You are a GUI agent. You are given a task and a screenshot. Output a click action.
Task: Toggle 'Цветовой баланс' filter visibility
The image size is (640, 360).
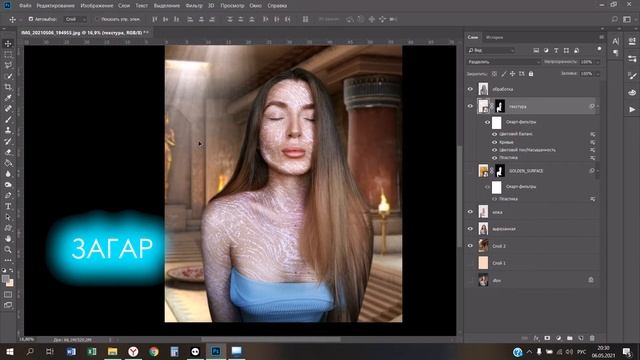495,134
